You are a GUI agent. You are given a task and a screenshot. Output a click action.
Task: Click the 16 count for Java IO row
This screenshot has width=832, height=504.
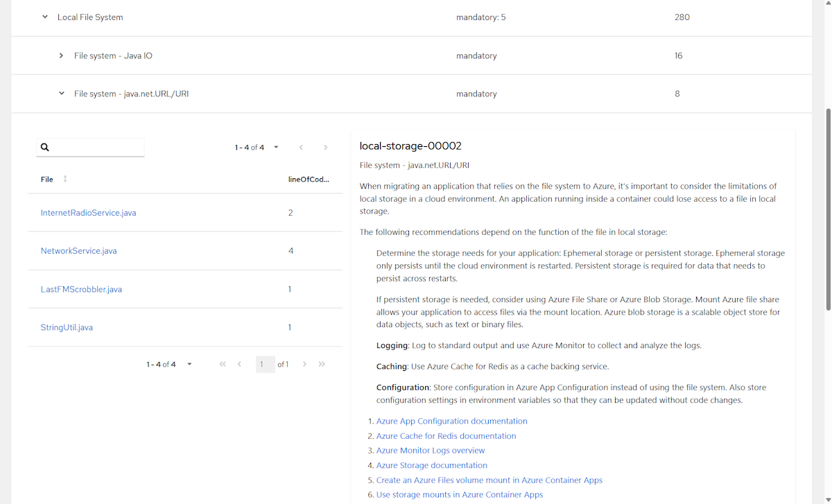[678, 55]
